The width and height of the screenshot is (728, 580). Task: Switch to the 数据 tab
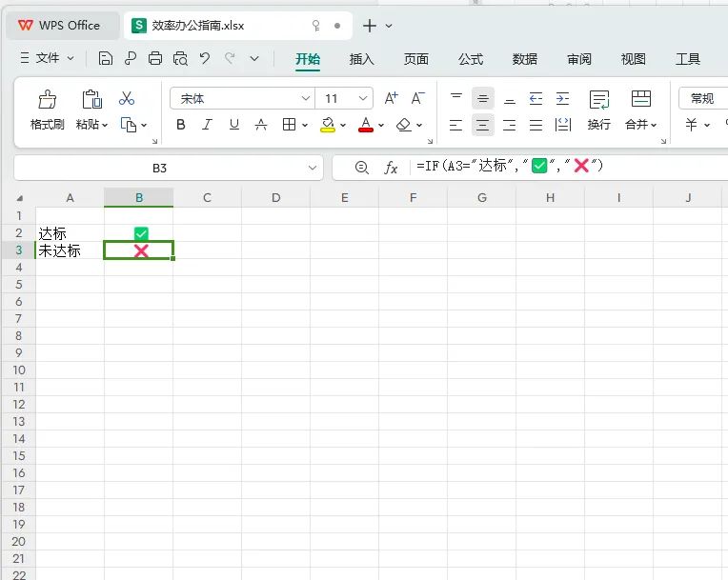pos(525,59)
